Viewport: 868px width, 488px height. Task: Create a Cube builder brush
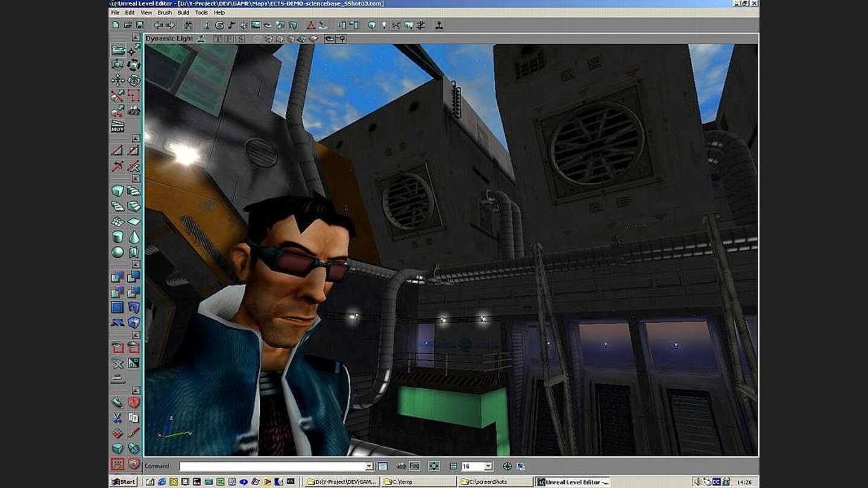[x=118, y=191]
